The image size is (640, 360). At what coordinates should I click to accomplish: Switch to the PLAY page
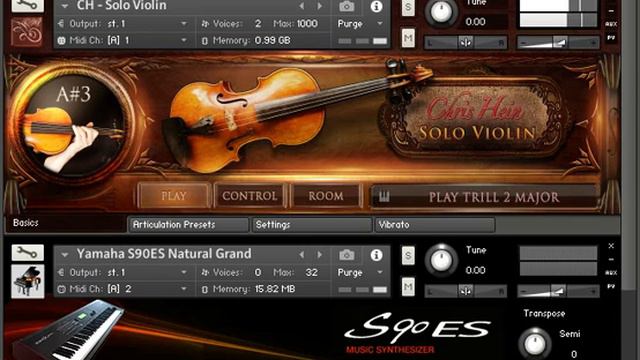(174, 196)
